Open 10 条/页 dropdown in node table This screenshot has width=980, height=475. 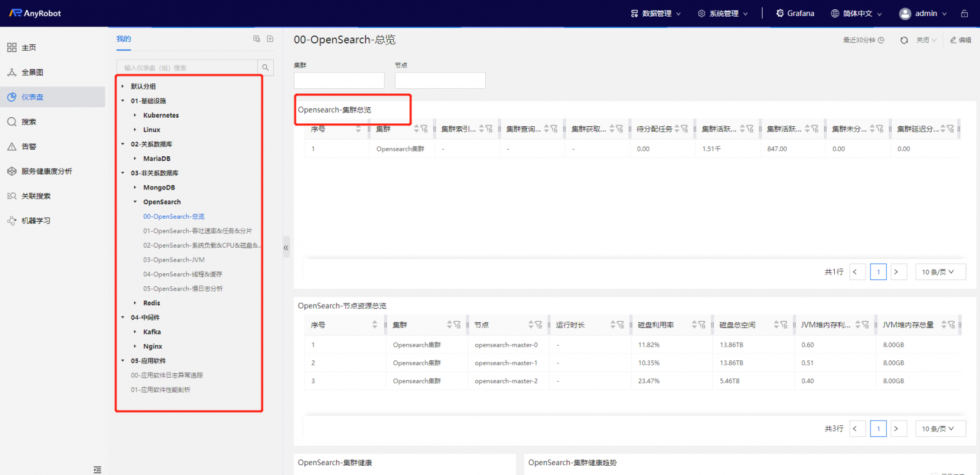(x=941, y=428)
